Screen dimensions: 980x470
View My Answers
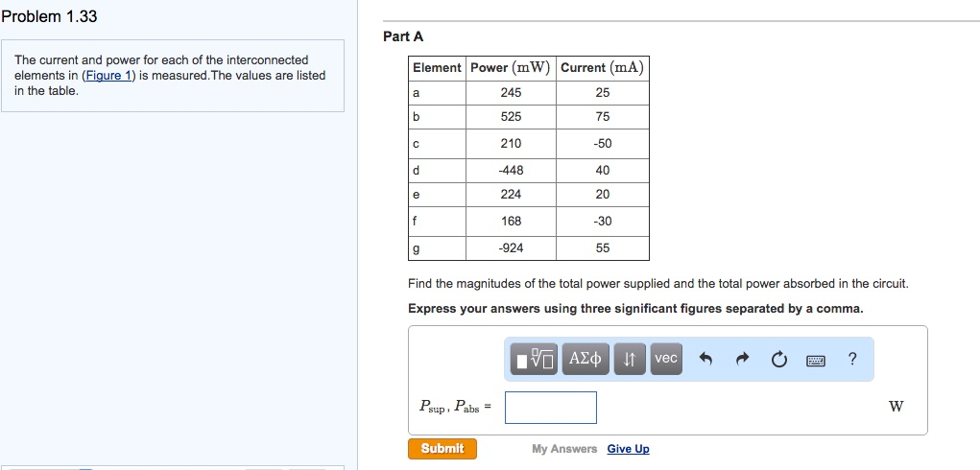click(x=564, y=449)
